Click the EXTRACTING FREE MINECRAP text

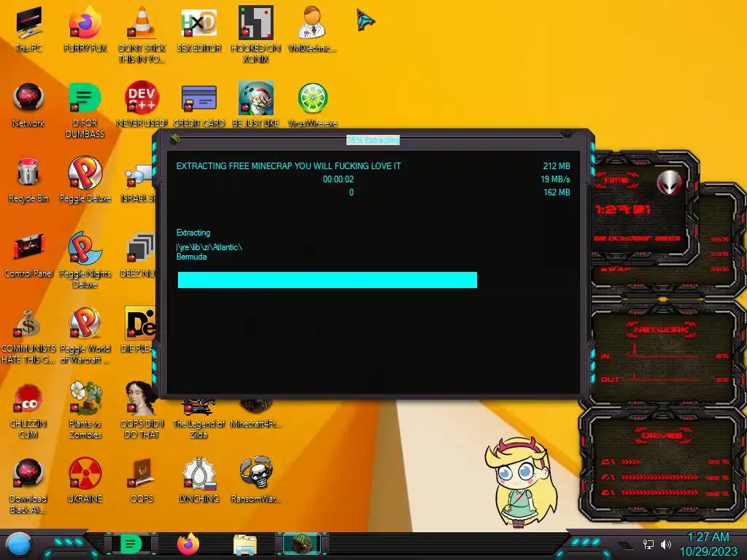(x=289, y=166)
